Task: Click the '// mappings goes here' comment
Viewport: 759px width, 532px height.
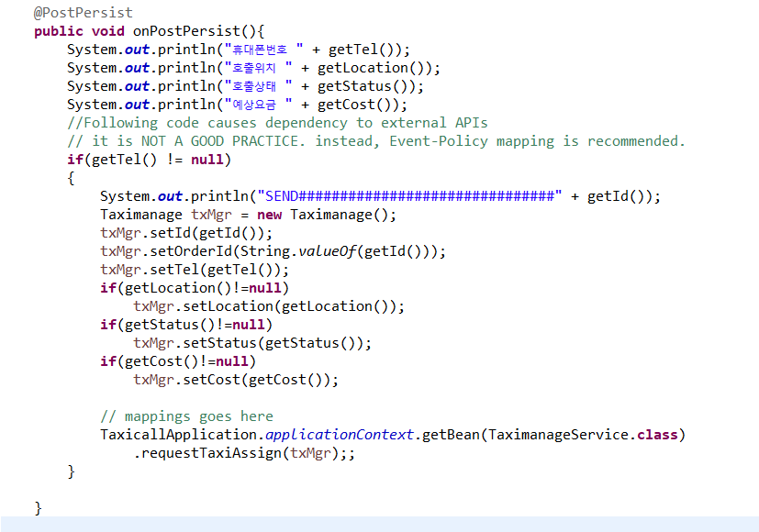Action: (x=187, y=416)
